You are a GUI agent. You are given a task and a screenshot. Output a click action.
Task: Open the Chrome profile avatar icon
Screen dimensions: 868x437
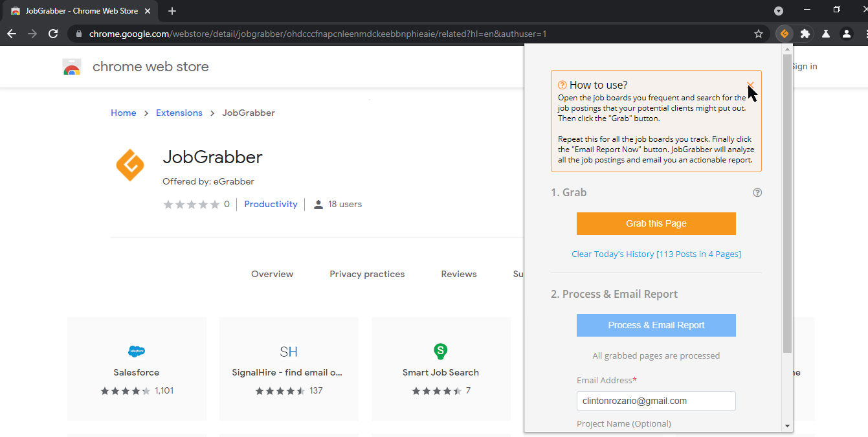(x=846, y=34)
